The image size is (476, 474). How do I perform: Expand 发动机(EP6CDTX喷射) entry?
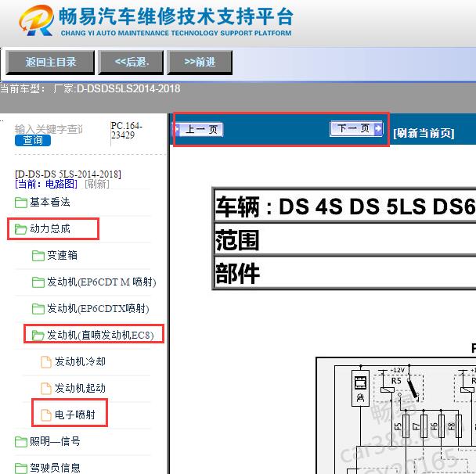(98, 309)
